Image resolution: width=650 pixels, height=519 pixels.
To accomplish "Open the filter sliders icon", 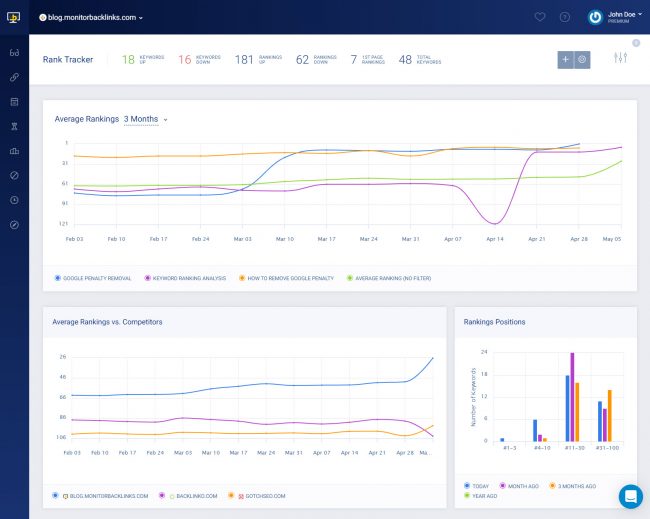I will pyautogui.click(x=620, y=59).
